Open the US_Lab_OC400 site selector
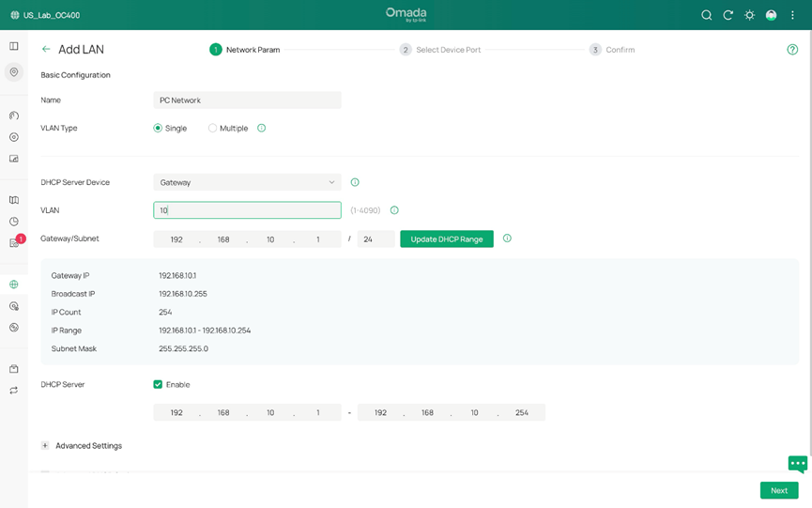The height and width of the screenshot is (508, 812). [x=45, y=15]
